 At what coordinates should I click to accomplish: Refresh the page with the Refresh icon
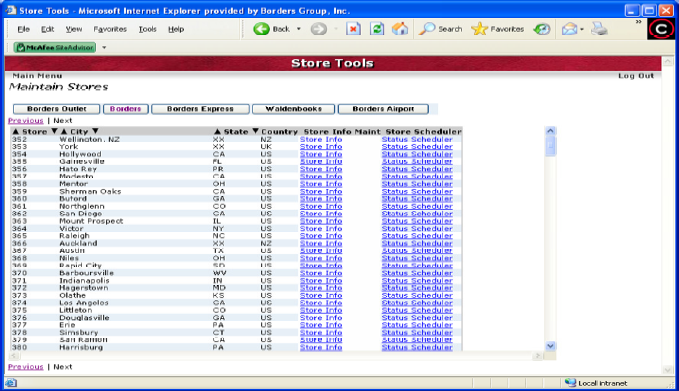pyautogui.click(x=377, y=29)
